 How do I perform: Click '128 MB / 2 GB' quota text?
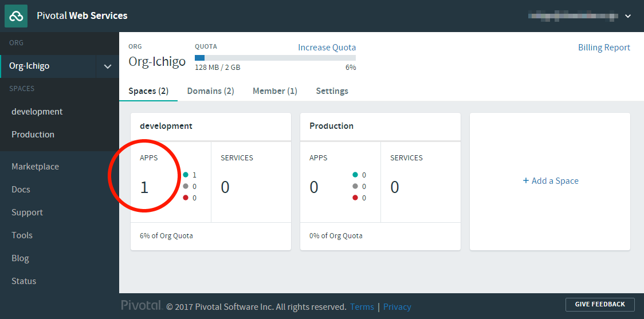(x=218, y=68)
